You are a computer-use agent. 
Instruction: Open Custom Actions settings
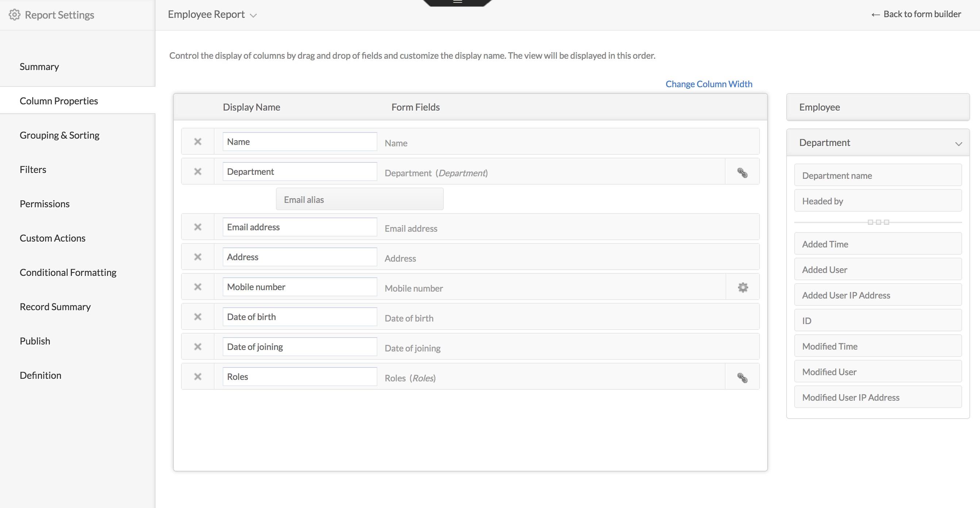click(53, 238)
